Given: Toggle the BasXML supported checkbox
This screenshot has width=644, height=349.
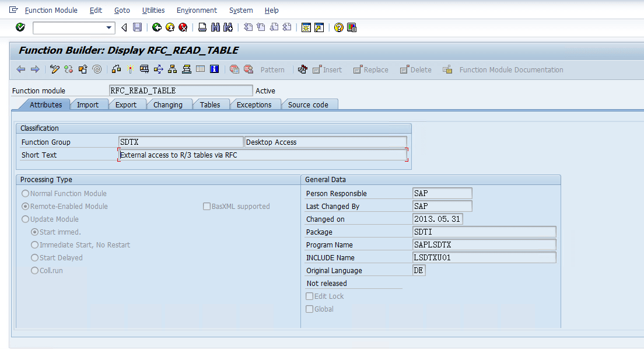Looking at the screenshot, I should (x=206, y=206).
